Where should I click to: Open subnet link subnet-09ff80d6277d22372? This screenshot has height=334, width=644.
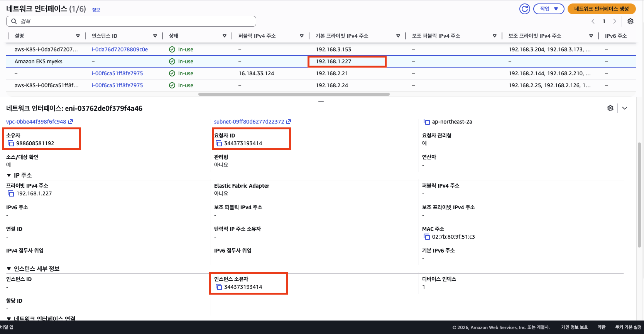249,122
